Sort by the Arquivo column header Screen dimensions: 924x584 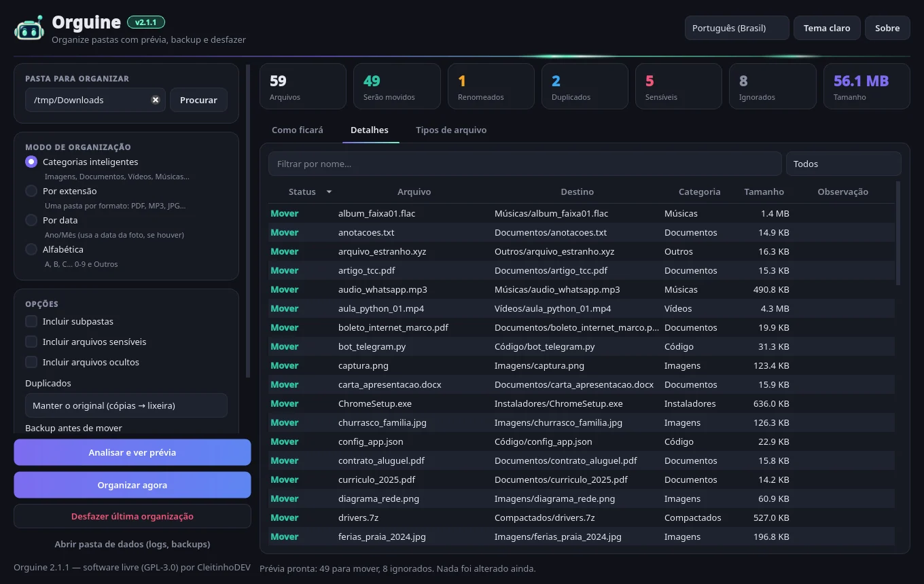point(414,192)
